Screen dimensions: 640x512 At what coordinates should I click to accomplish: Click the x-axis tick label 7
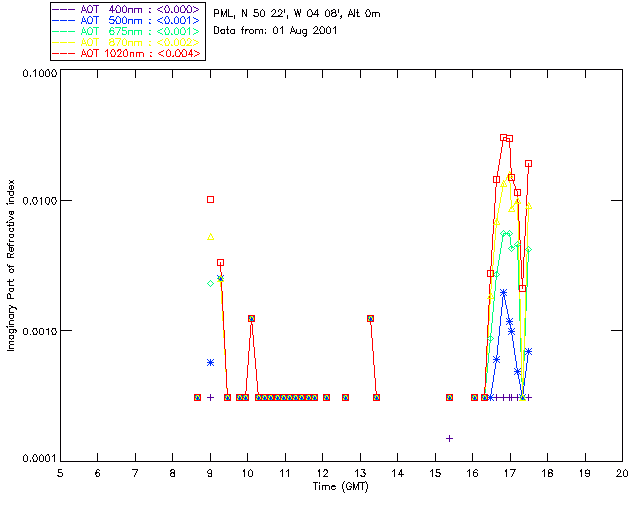(x=135, y=473)
